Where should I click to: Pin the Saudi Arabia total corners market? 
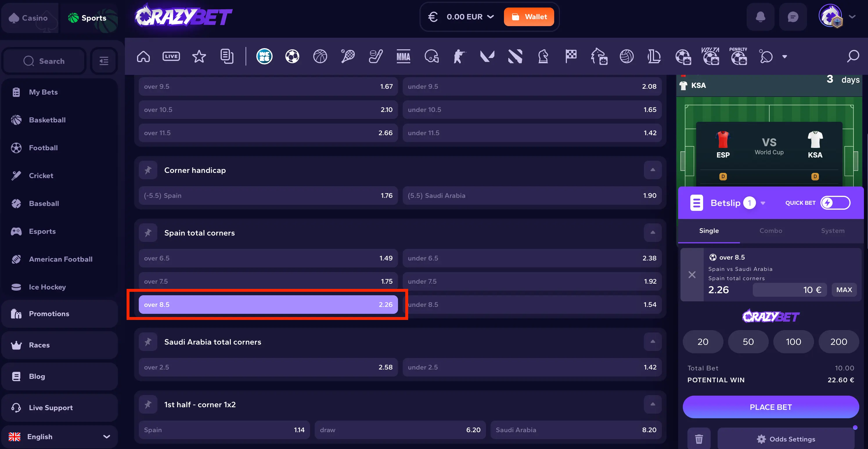click(x=148, y=342)
